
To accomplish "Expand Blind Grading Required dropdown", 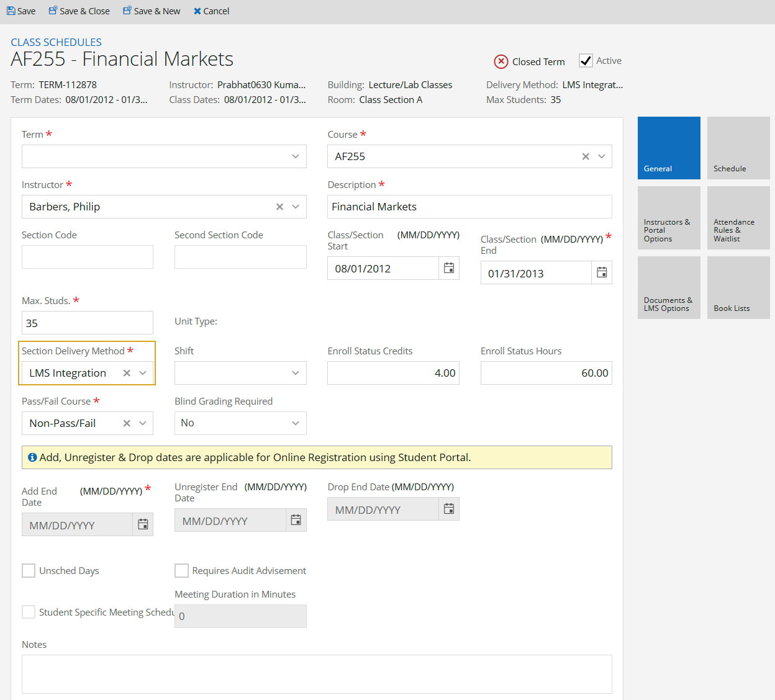I will pyautogui.click(x=295, y=423).
